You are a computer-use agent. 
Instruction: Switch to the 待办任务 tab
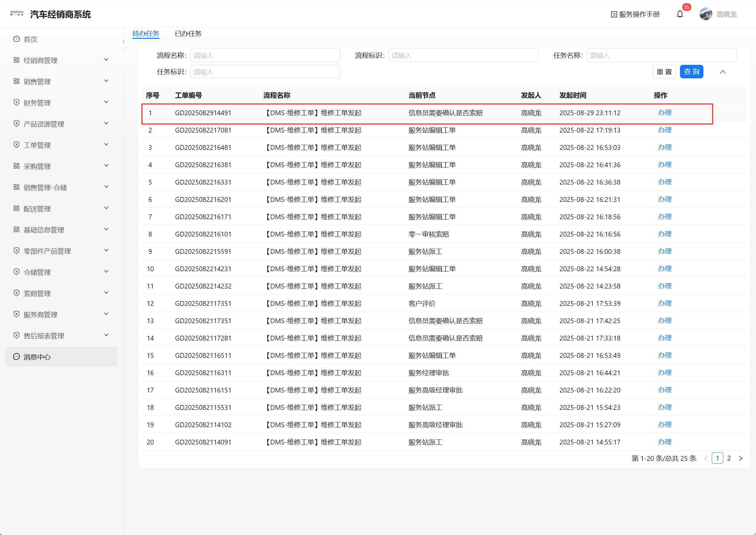tap(146, 34)
